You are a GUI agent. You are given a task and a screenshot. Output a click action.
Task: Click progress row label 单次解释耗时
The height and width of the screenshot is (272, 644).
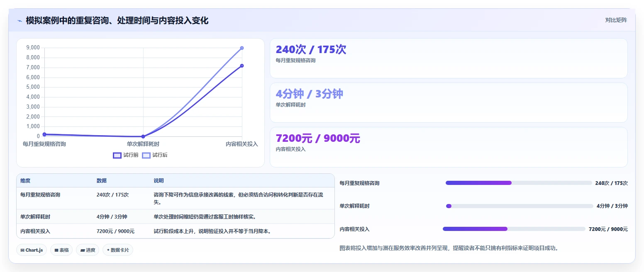354,206
